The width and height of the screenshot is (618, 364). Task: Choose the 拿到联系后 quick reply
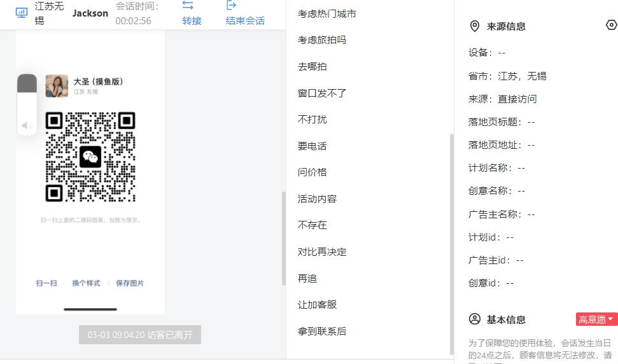(322, 332)
